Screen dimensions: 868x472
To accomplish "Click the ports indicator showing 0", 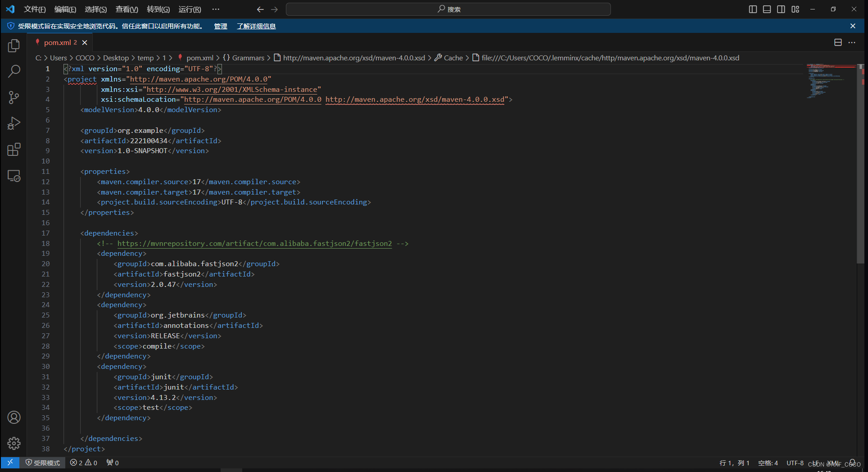I will click(113, 463).
